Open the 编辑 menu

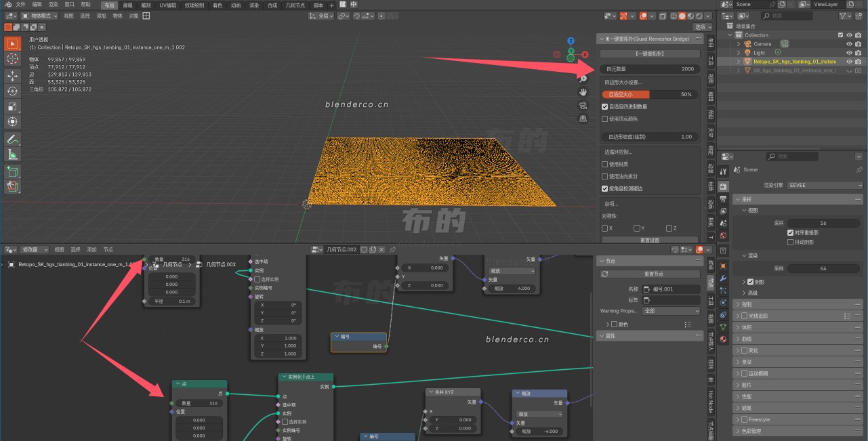37,4
